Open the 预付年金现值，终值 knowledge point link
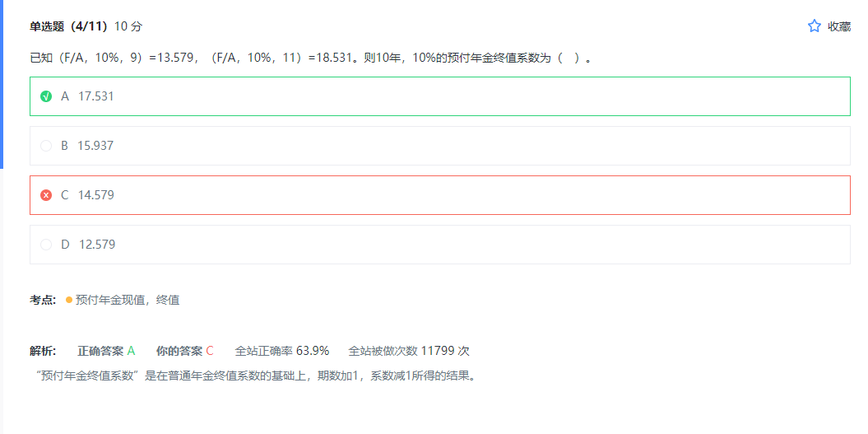Image resolution: width=868 pixels, height=434 pixels. tap(128, 300)
